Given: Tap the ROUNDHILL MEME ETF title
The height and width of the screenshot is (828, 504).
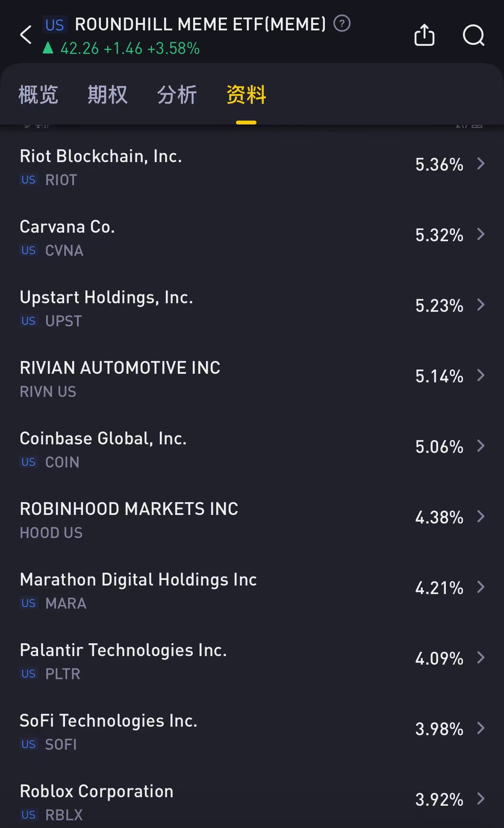Looking at the screenshot, I should click(200, 24).
